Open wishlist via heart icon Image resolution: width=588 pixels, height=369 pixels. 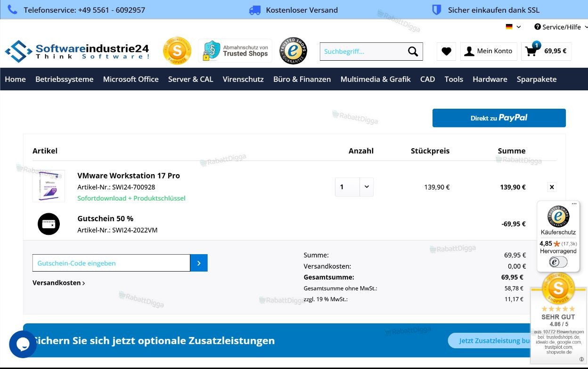(x=446, y=51)
